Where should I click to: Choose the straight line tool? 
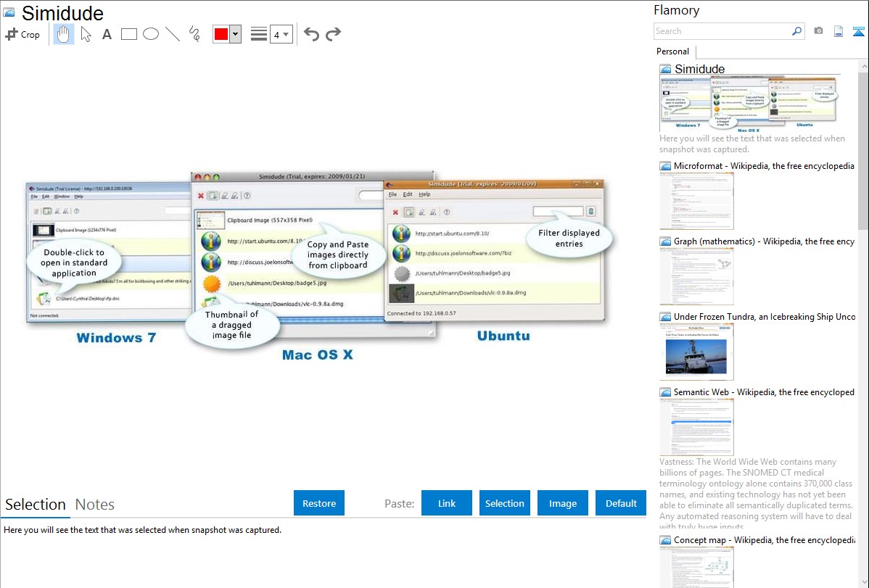click(x=173, y=34)
